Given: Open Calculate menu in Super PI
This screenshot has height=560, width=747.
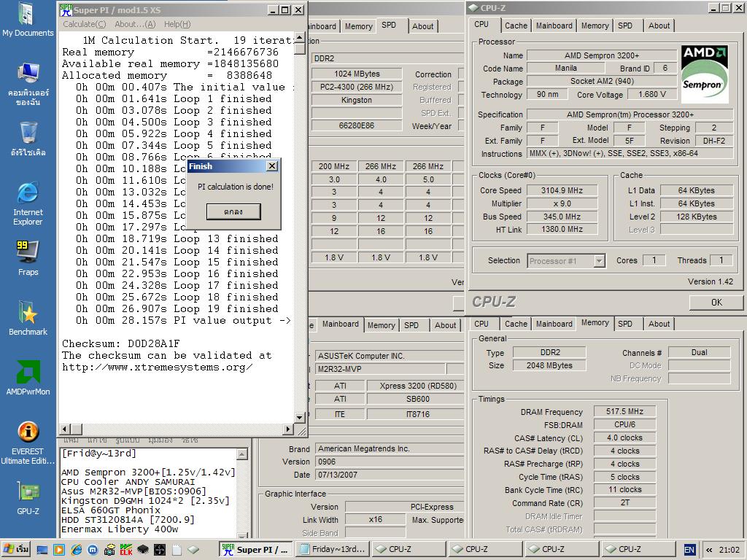Looking at the screenshot, I should click(x=85, y=24).
